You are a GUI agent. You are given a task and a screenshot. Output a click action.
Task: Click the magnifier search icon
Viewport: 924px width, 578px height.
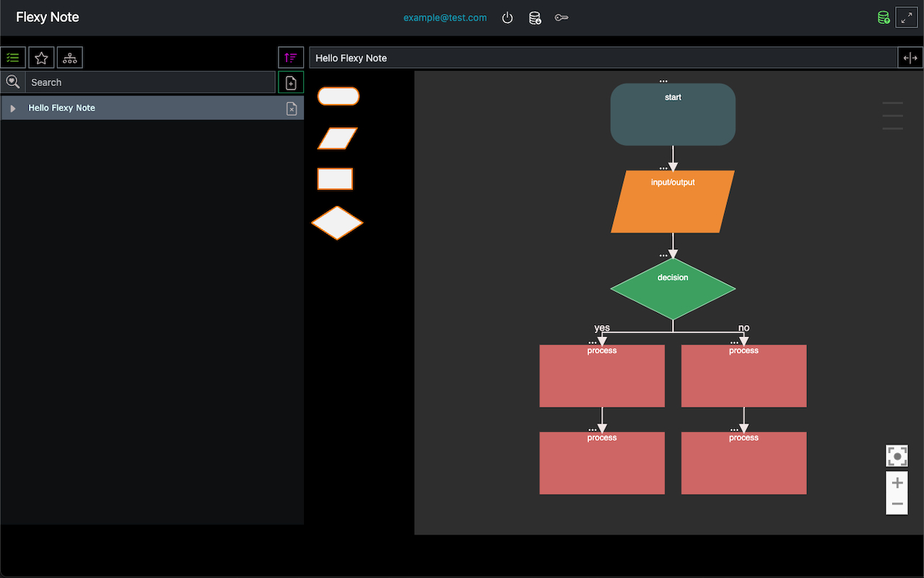[13, 82]
